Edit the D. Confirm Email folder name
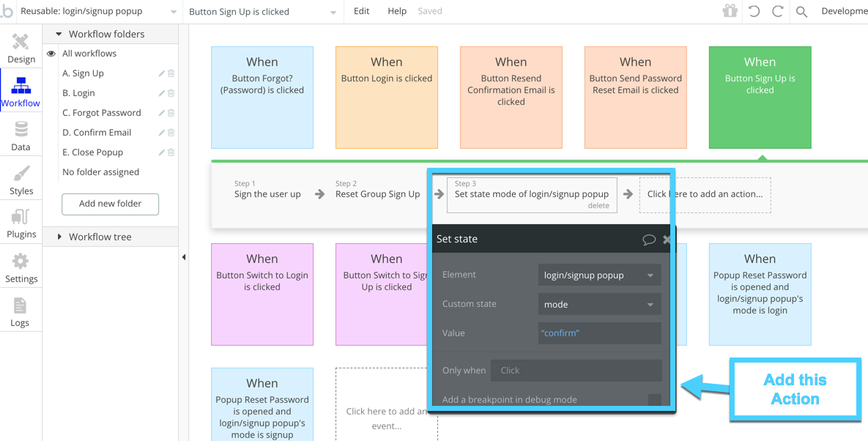This screenshot has height=441, width=868. click(x=162, y=133)
